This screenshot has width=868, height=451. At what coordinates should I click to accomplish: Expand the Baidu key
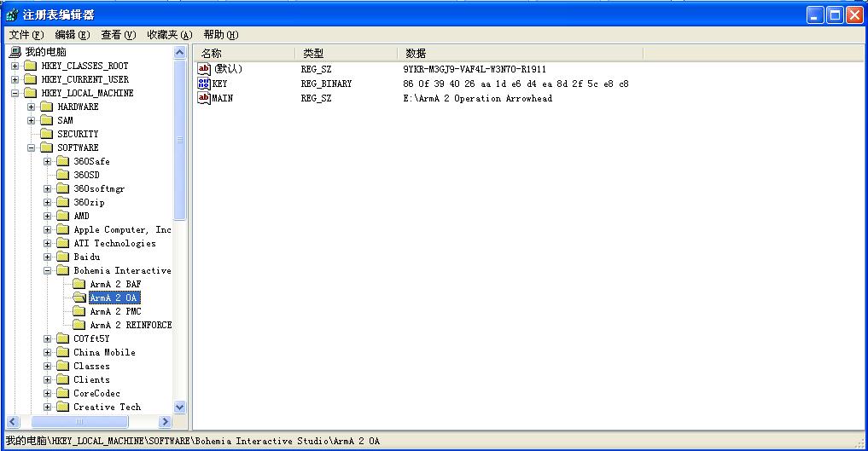point(48,257)
